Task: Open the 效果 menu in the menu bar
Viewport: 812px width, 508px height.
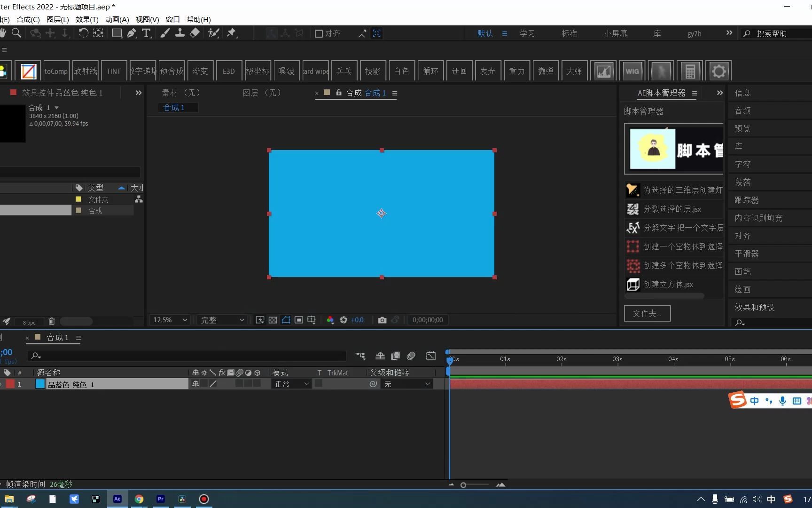Action: click(x=86, y=19)
